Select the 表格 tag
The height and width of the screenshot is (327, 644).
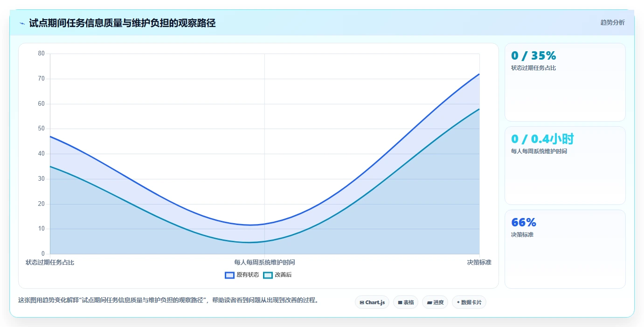(406, 302)
